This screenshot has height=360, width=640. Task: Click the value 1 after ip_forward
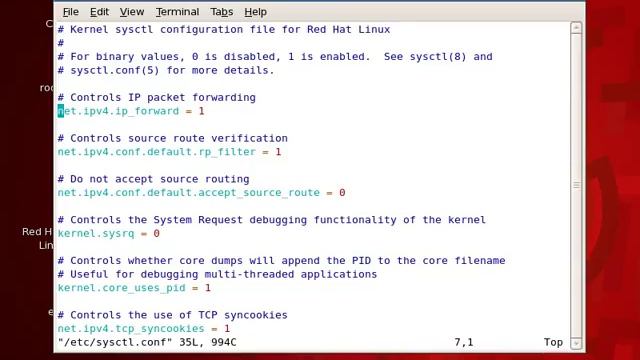pyautogui.click(x=201, y=111)
